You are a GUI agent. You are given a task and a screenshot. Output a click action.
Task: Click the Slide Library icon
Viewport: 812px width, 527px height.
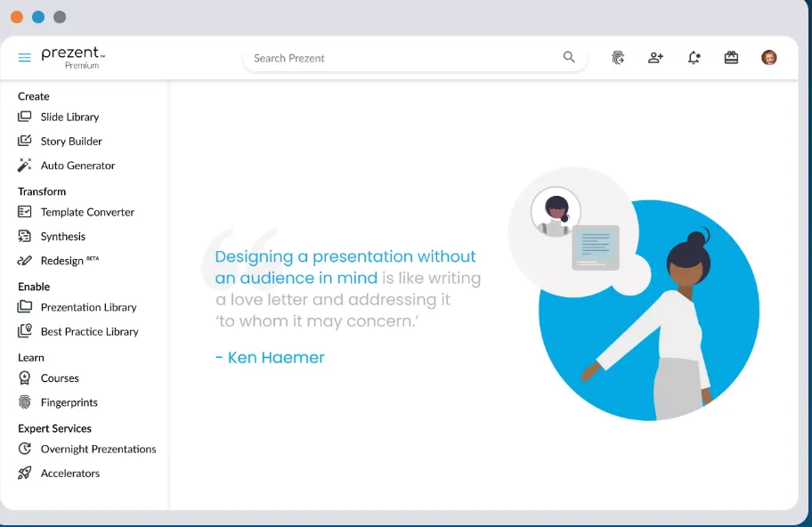(24, 117)
